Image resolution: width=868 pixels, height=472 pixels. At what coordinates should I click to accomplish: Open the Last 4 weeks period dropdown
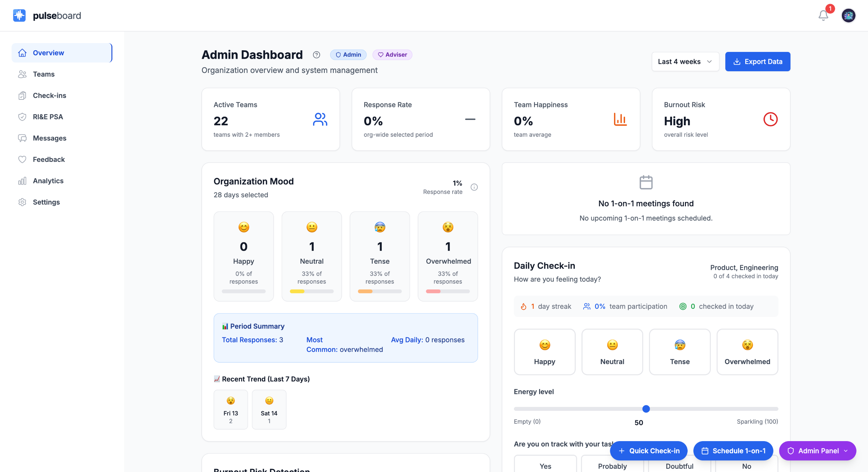point(685,62)
